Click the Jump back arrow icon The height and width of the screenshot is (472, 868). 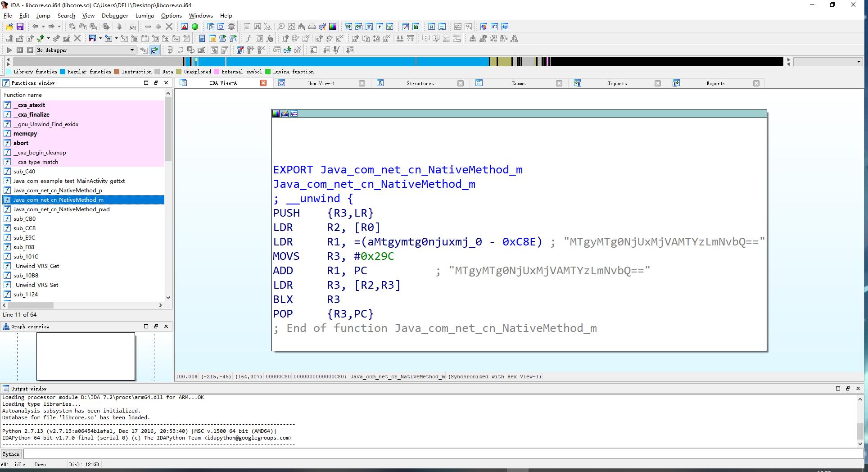coord(35,27)
